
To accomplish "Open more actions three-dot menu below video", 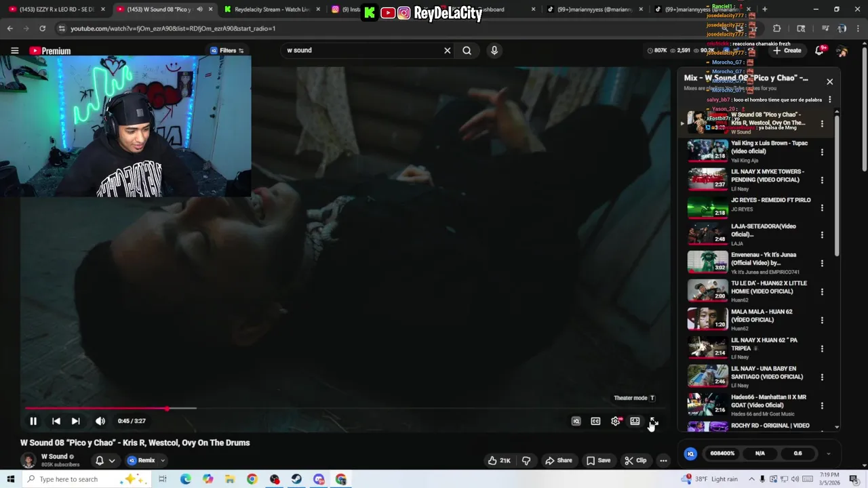I will (663, 460).
